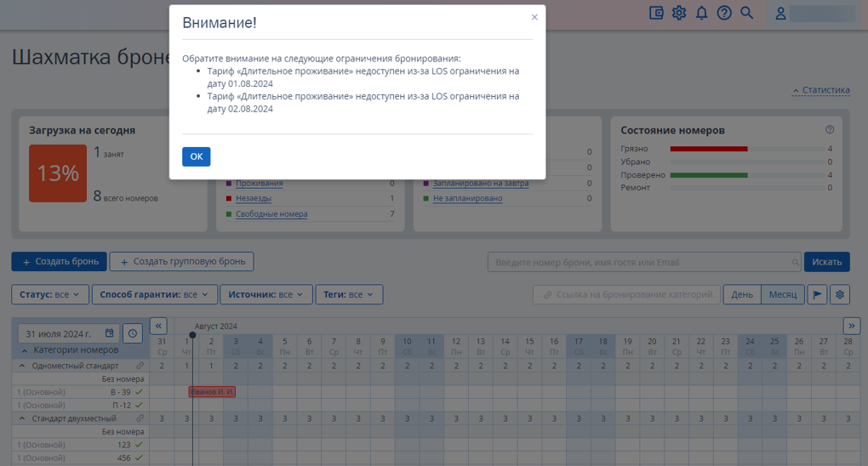Select room row 456
This screenshot has width=868, height=466.
tap(80, 457)
